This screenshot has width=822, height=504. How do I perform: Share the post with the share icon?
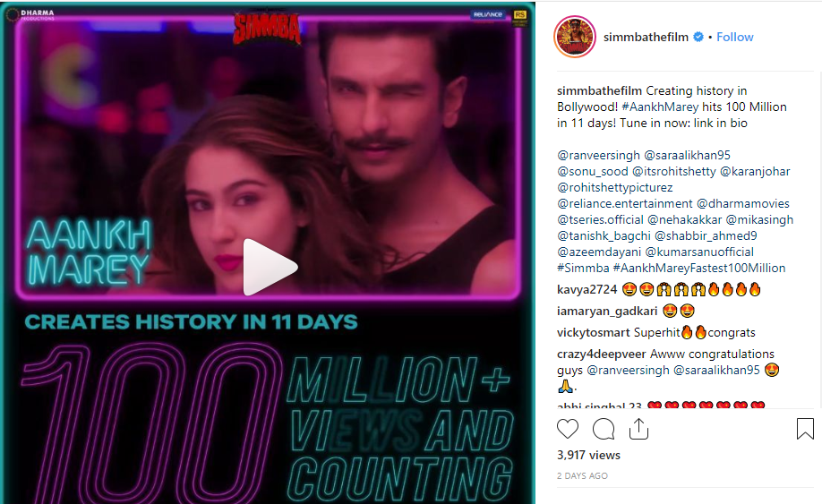pos(638,429)
